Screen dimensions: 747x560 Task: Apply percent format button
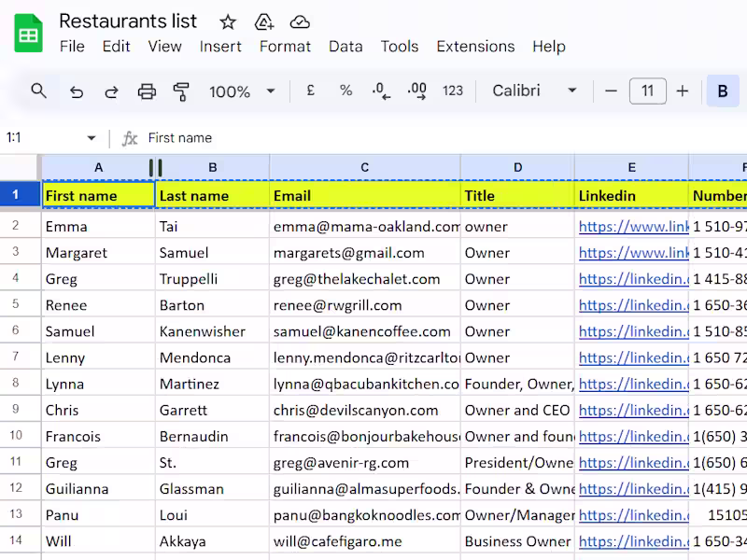point(345,91)
